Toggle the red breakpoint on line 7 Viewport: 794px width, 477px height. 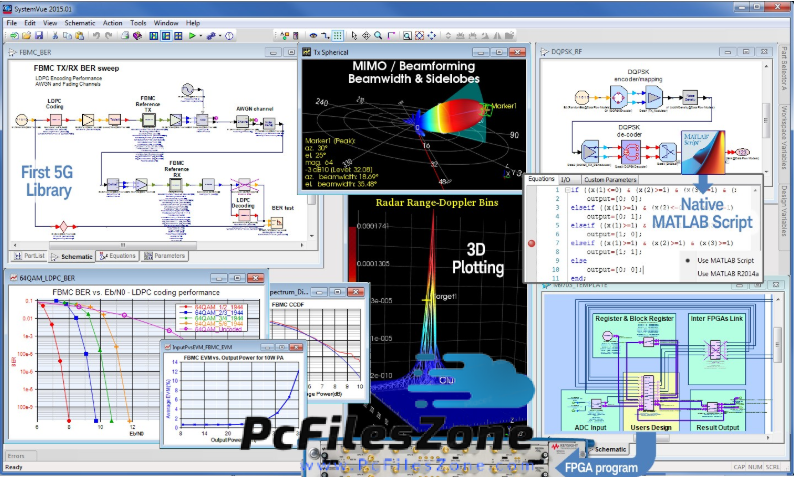coord(531,243)
